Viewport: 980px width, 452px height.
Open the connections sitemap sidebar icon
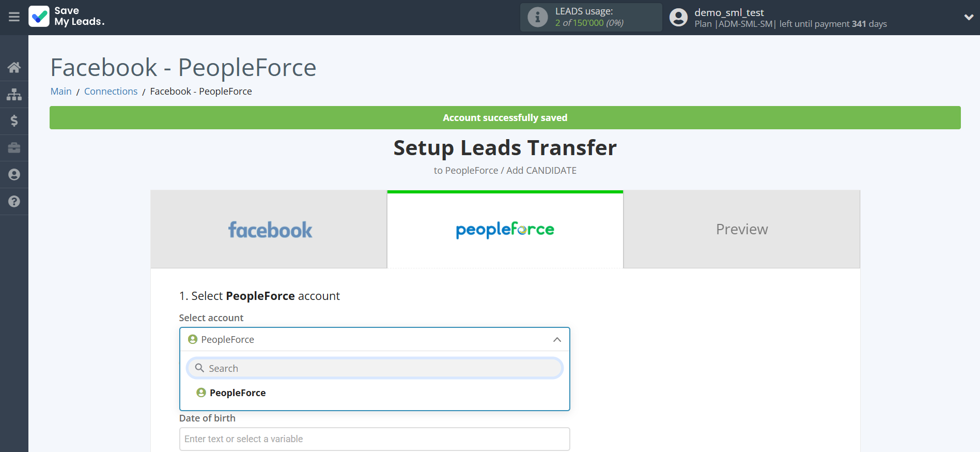[14, 94]
